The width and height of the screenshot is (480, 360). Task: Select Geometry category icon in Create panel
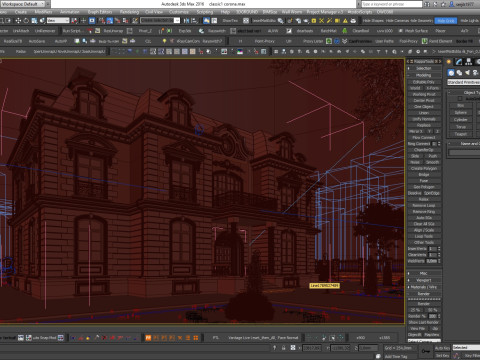pos(451,72)
